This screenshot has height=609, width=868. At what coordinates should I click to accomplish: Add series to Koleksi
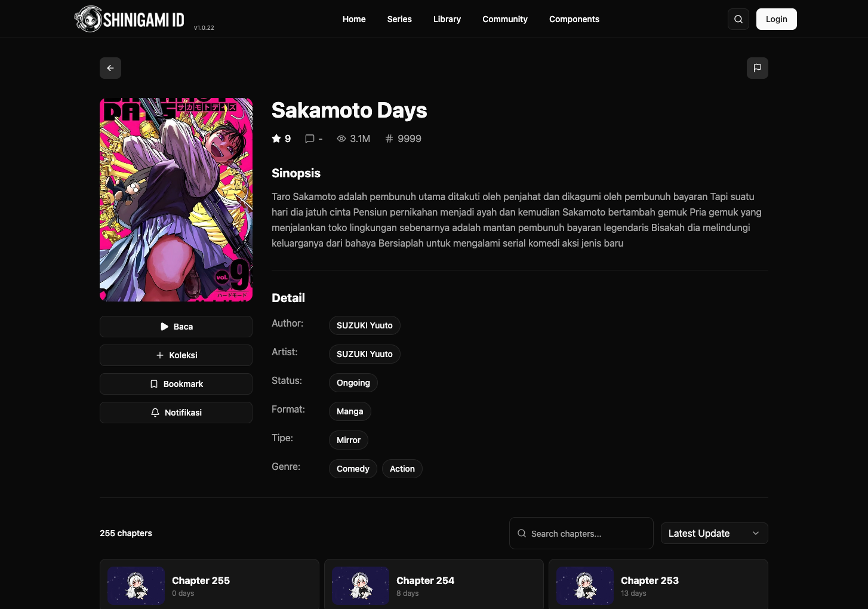176,355
